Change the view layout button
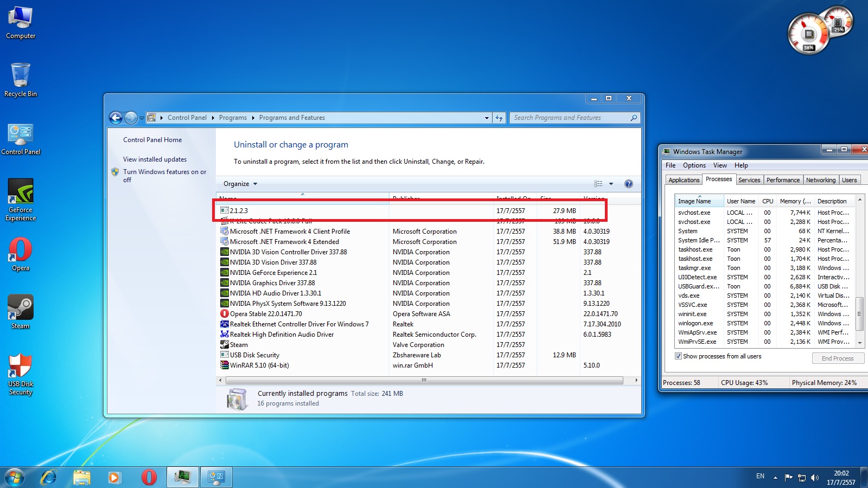This screenshot has height=488, width=868. coord(598,184)
